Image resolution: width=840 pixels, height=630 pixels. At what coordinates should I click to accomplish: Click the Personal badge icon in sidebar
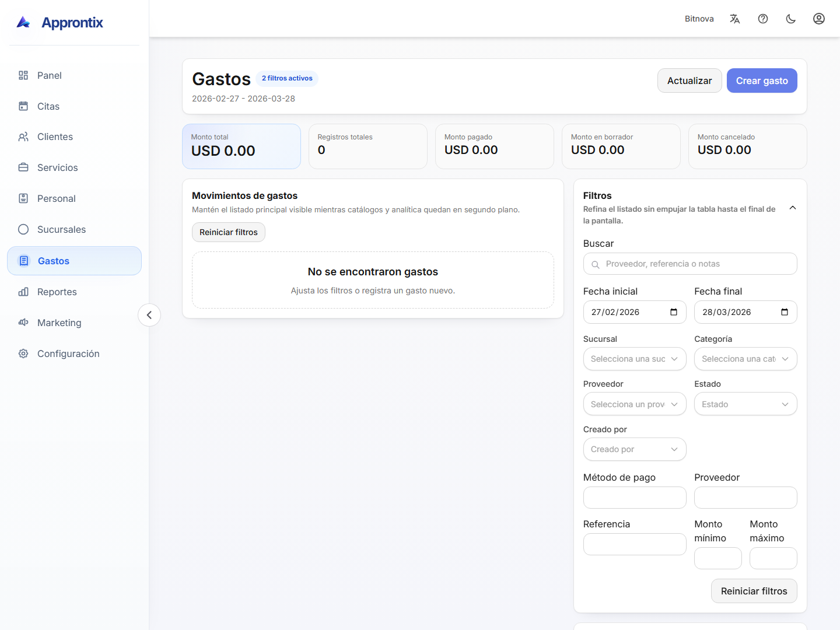point(23,198)
